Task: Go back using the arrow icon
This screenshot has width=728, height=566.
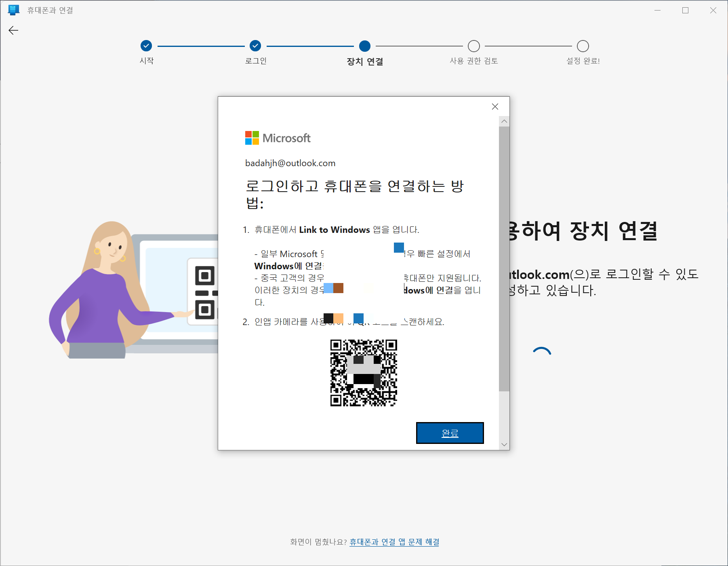Action: pyautogui.click(x=13, y=30)
